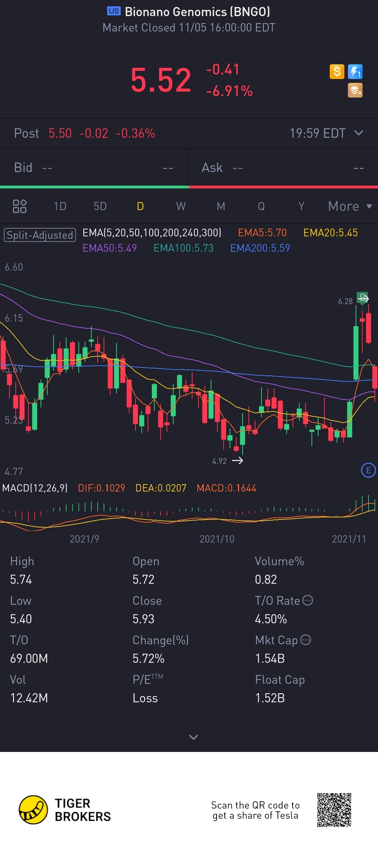Image resolution: width=378 pixels, height=868 pixels.
Task: Tap the EMA50:5.49 legend label
Action: (x=110, y=248)
